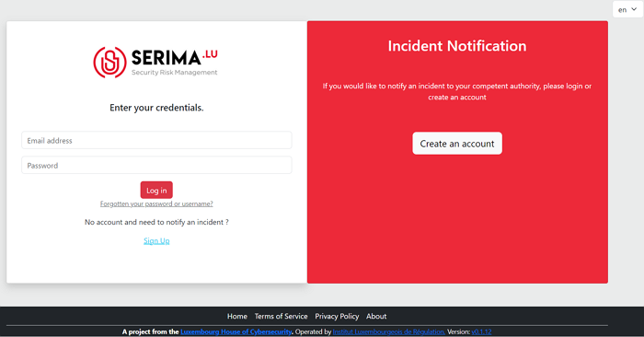The image size is (644, 337).
Task: Follow the Sign Up link
Action: pyautogui.click(x=156, y=241)
